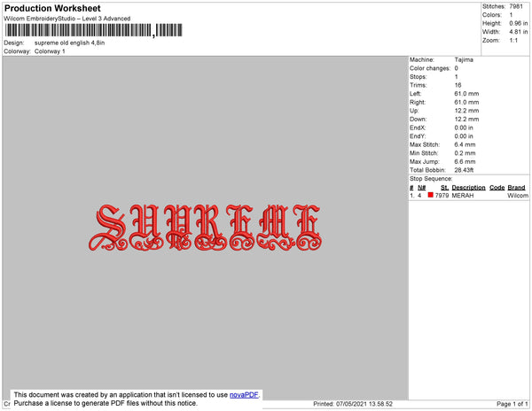
Task: Click the Zoom value 1:1
Action: click(x=513, y=41)
